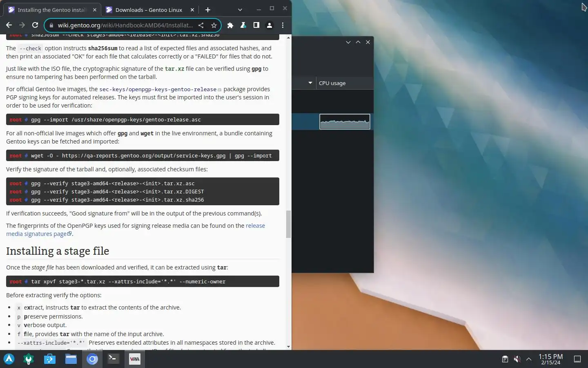Viewport: 588px width, 368px height.
Task: Open the terminal from the taskbar
Action: pyautogui.click(x=113, y=359)
